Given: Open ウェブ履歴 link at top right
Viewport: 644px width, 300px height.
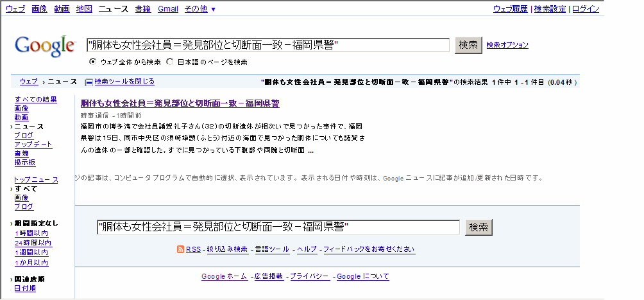Looking at the screenshot, I should (511, 9).
